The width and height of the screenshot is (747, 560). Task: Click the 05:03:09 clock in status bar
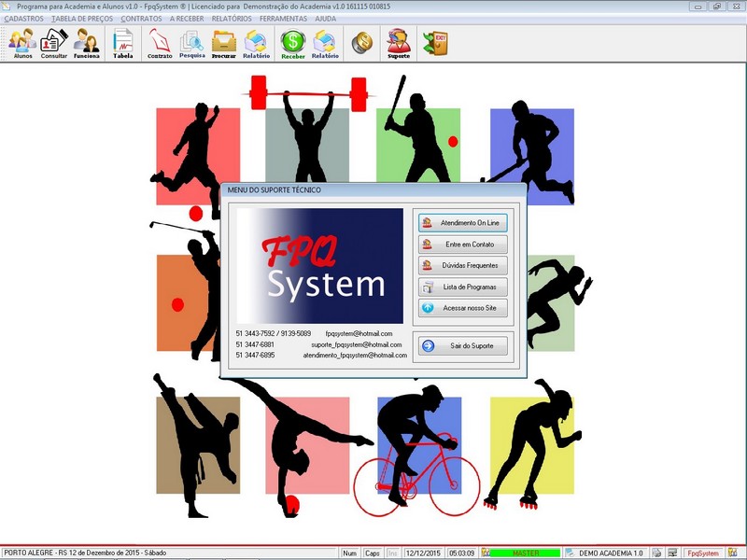[461, 553]
